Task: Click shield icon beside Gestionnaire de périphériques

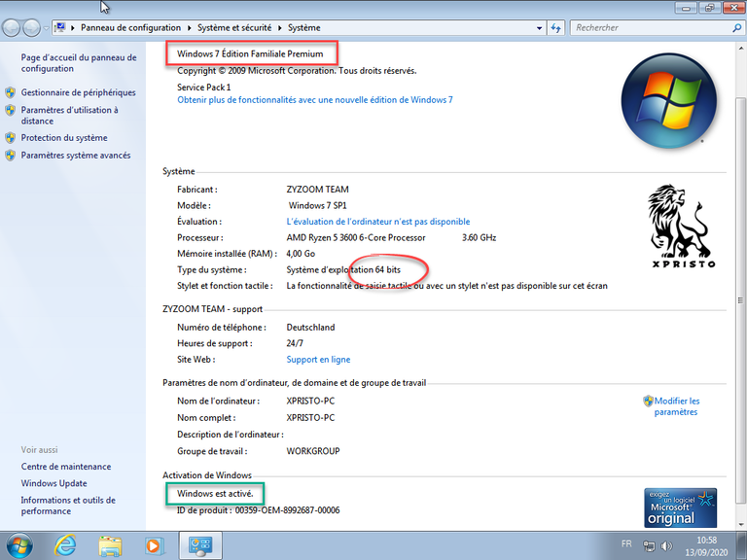Action: (11, 92)
